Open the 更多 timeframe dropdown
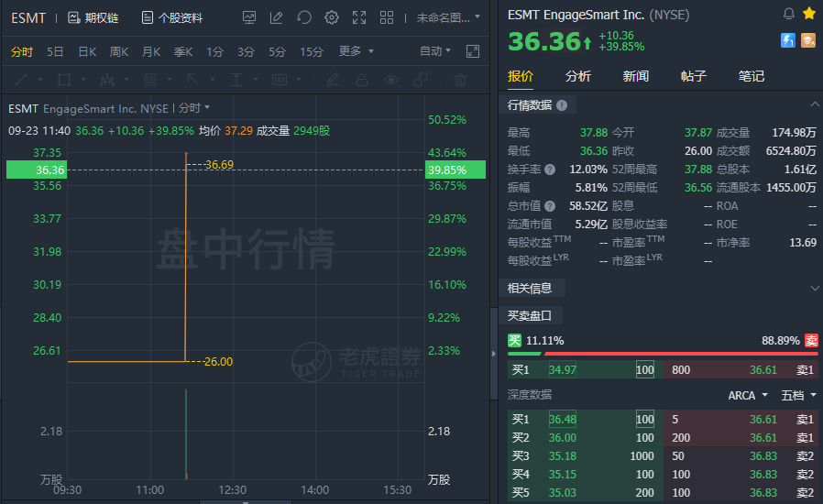 tap(356, 51)
